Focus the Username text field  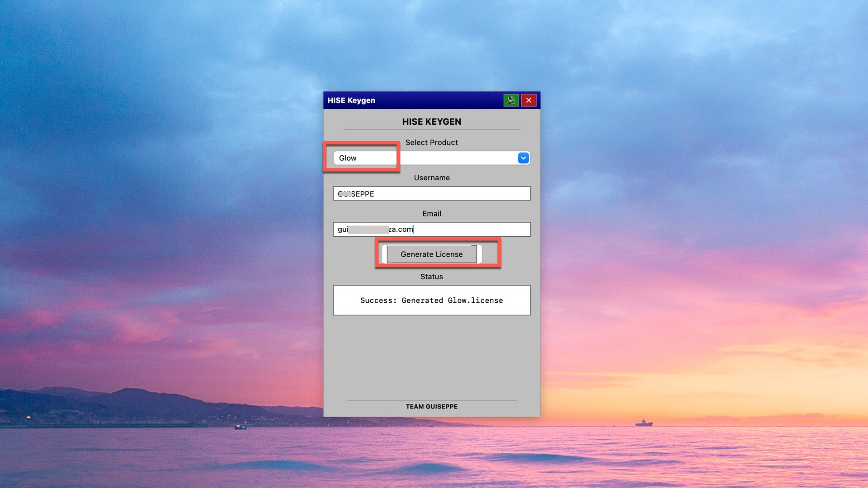[x=432, y=194]
